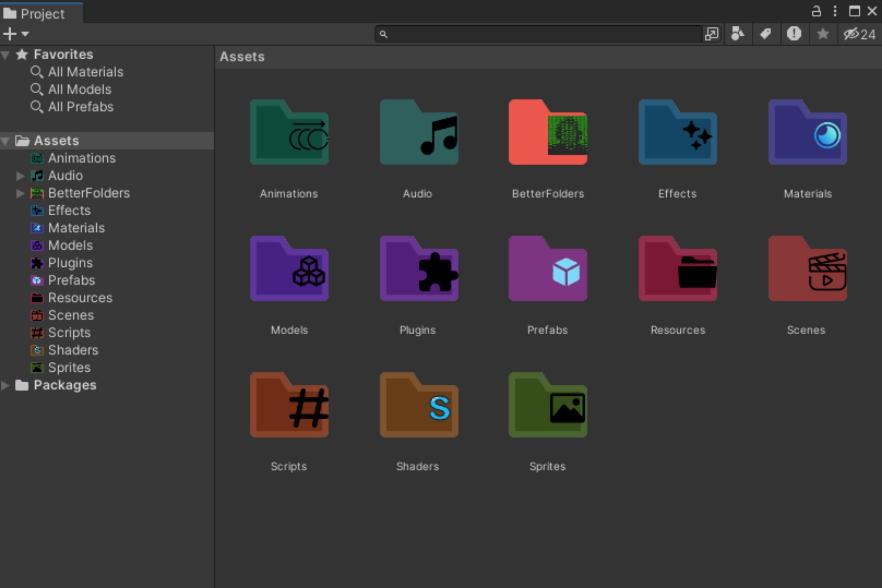Open the Scenes clapperboard folder

(x=807, y=269)
